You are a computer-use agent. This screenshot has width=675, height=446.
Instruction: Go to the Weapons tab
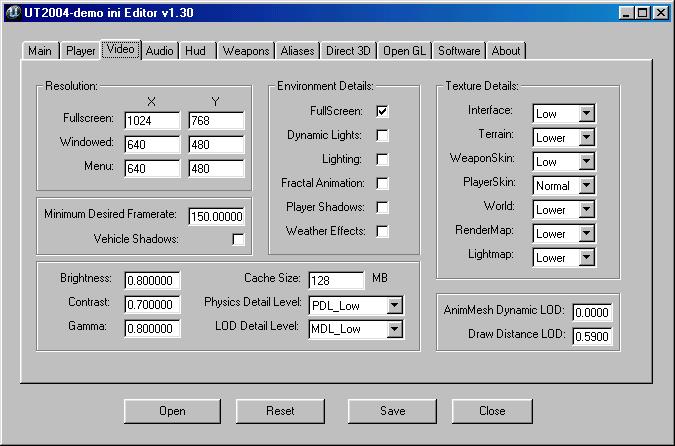click(246, 50)
